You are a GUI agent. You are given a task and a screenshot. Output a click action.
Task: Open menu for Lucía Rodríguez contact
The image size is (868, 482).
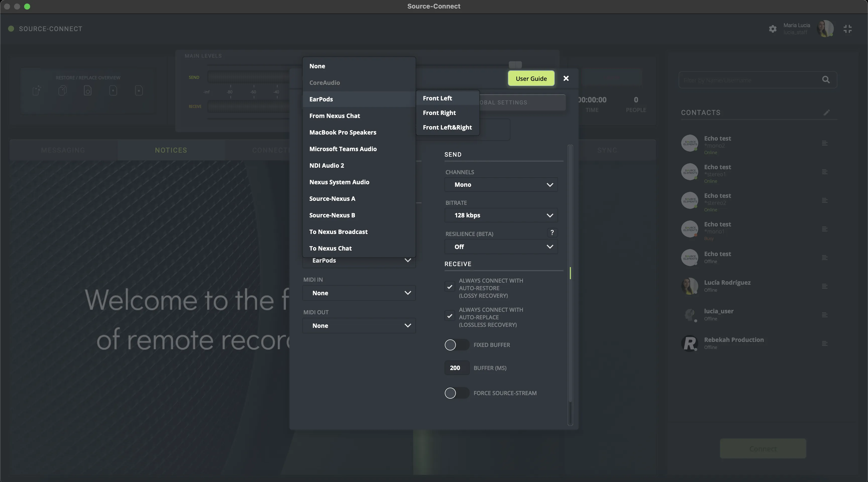click(825, 286)
